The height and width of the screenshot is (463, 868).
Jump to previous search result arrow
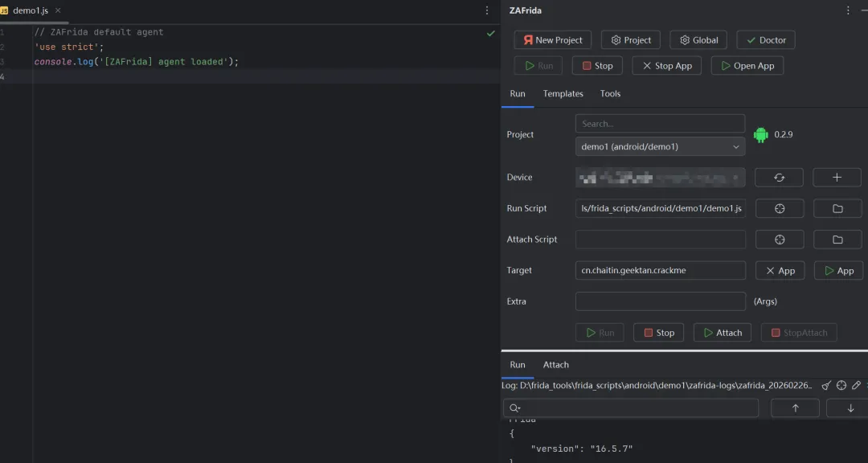[x=795, y=408]
